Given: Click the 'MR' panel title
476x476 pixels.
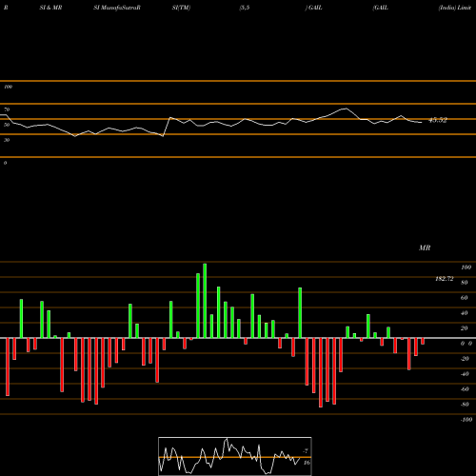Looking at the screenshot, I should coord(425,248).
